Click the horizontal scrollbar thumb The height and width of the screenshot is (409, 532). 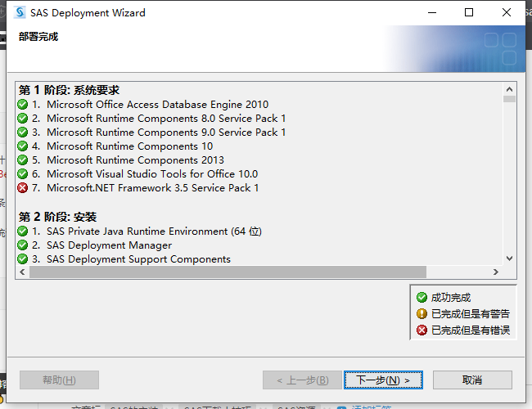228,272
